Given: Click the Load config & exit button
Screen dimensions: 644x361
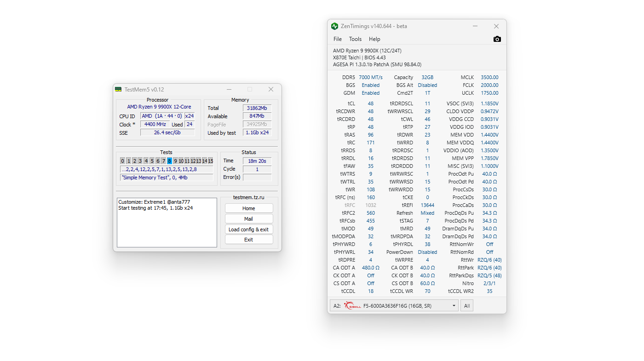Looking at the screenshot, I should coord(248,229).
